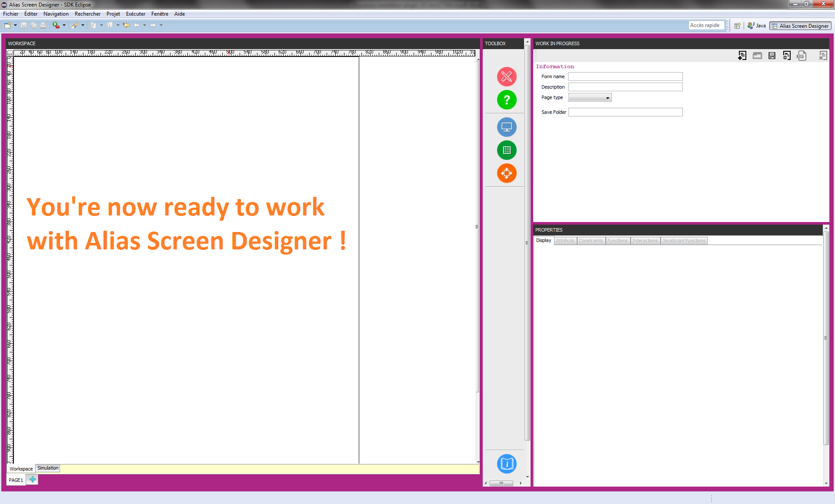The width and height of the screenshot is (835, 504).
Task: Select the Interactions properties tab
Action: (x=645, y=241)
